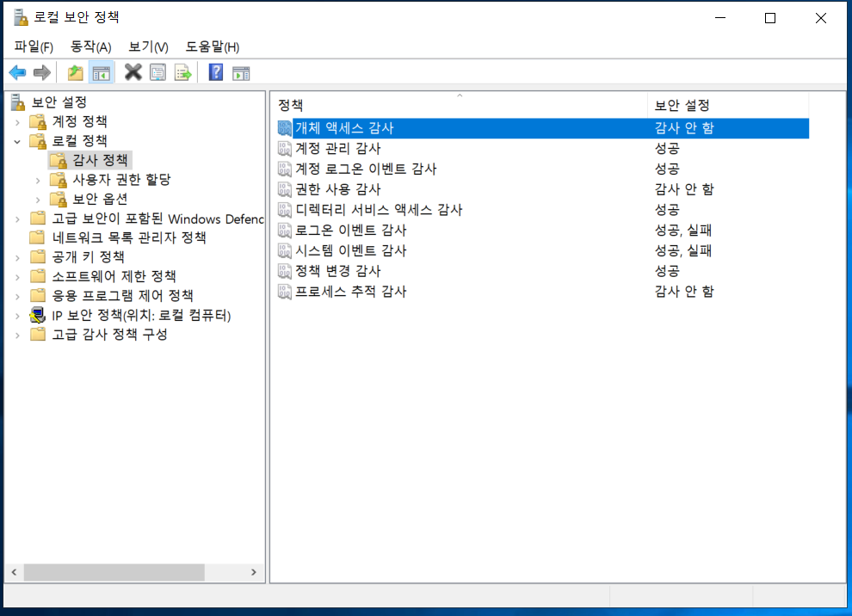Click the IP 보안 정책 computer icon
Image resolution: width=852 pixels, height=616 pixels.
38,315
